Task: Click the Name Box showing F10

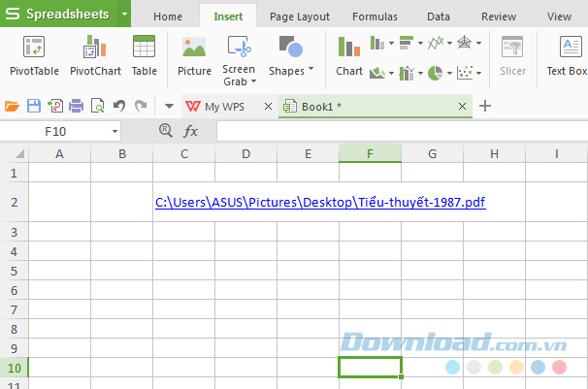Action: pos(55,132)
